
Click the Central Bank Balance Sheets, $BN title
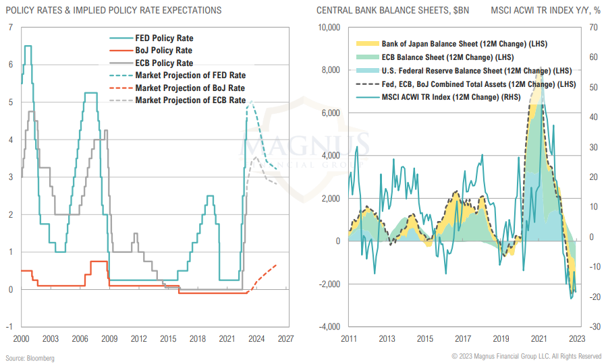point(392,11)
